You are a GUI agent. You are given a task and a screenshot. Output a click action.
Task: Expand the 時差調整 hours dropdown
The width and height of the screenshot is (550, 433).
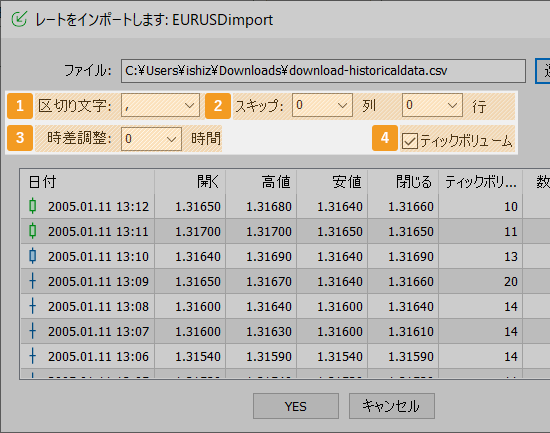click(151, 139)
